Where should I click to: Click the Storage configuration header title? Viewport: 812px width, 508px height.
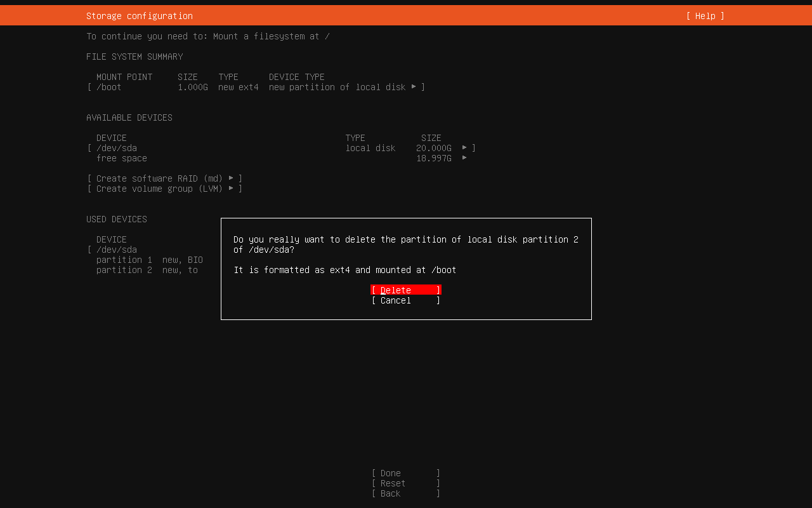click(x=140, y=16)
